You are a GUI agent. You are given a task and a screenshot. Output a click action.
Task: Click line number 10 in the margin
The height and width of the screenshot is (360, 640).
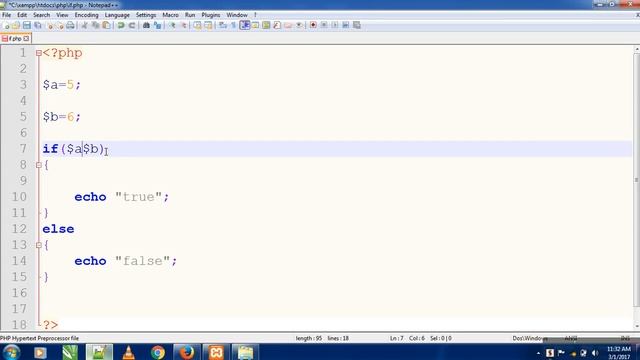click(x=19, y=197)
